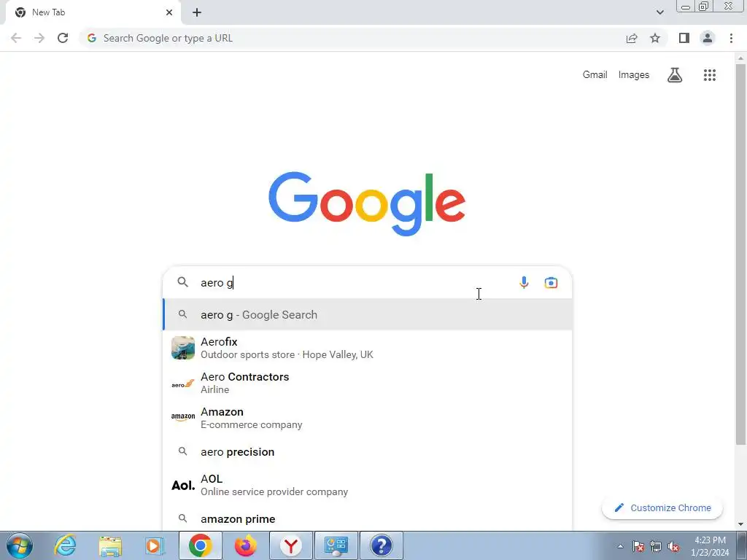Choose the Aerofix suggestion

(368, 348)
